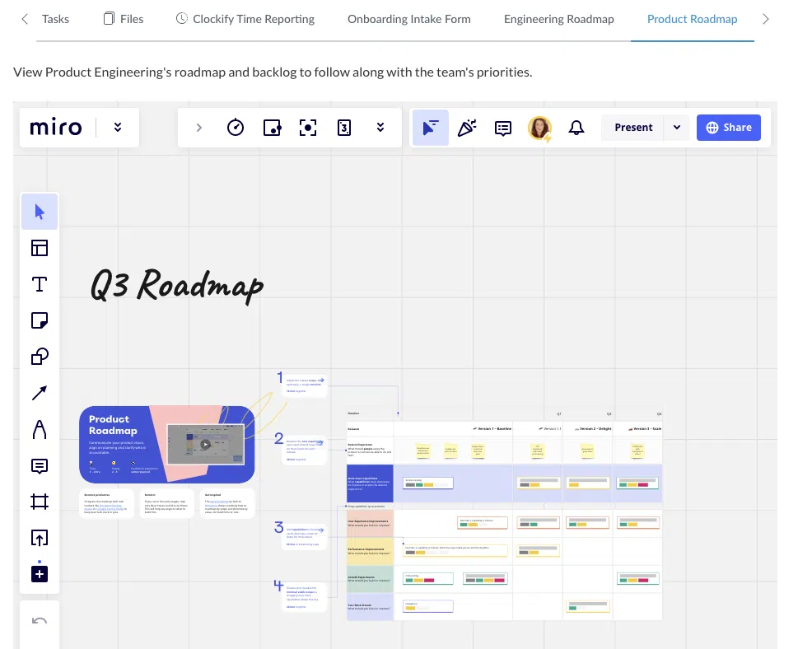The image size is (812, 649).
Task: Play the Product Roadmap video thumbnail
Action: [205, 444]
